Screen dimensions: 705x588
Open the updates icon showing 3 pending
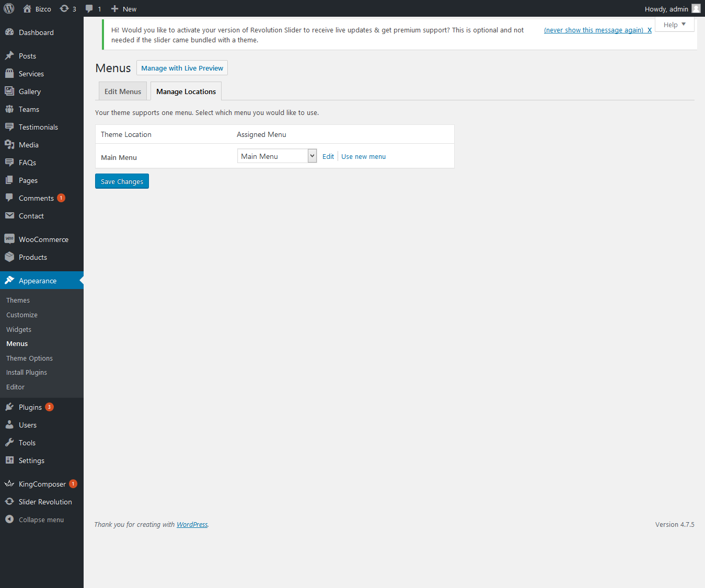tap(64, 9)
